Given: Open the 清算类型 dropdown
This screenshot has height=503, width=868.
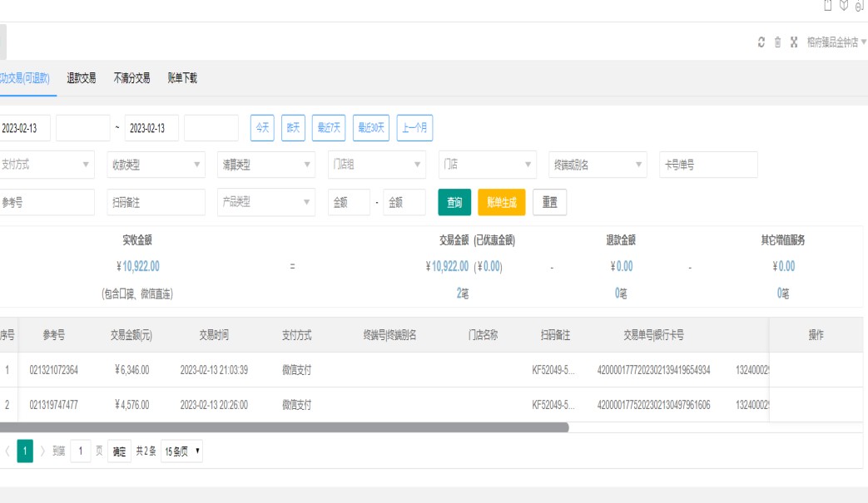Looking at the screenshot, I should pos(265,165).
